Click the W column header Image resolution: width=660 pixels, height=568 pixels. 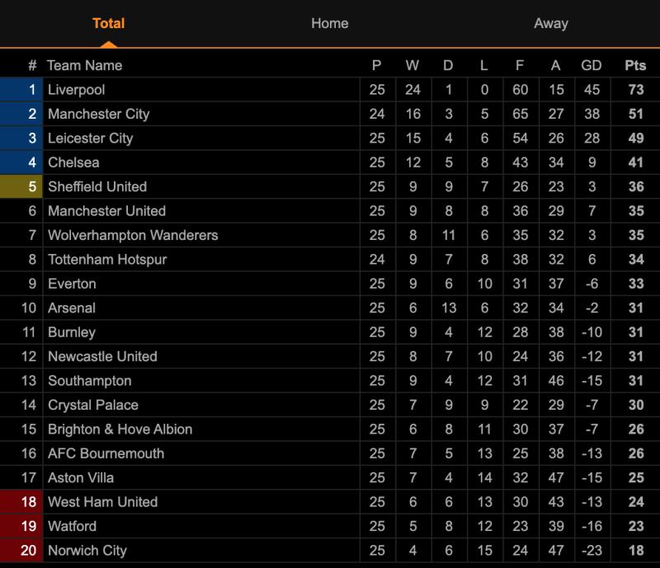point(412,65)
